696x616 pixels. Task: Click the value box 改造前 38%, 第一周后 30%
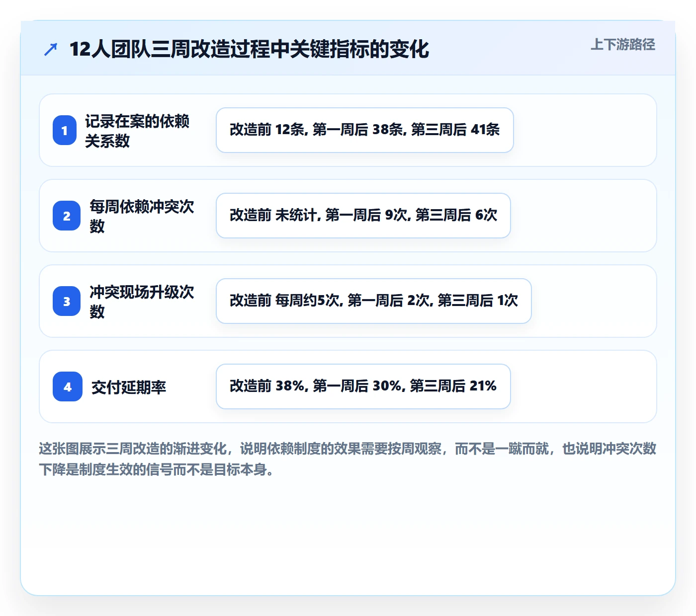click(x=363, y=386)
